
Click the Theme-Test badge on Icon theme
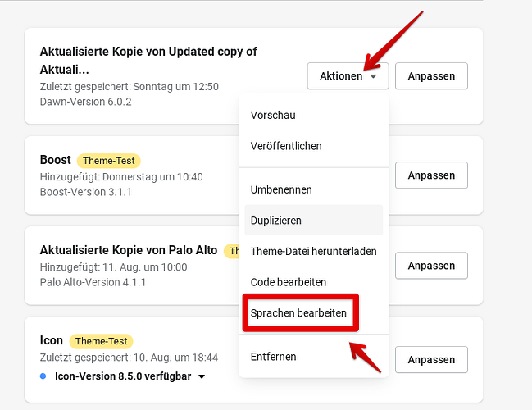click(x=101, y=341)
